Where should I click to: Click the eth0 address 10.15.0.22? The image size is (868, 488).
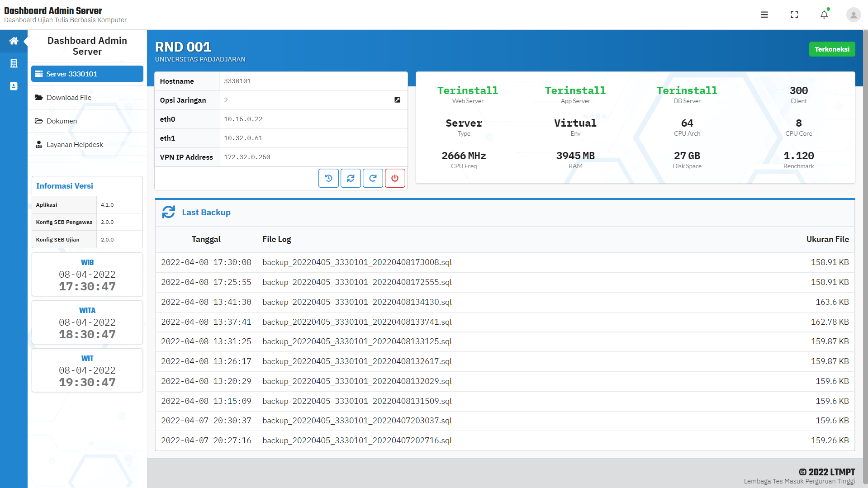(243, 119)
